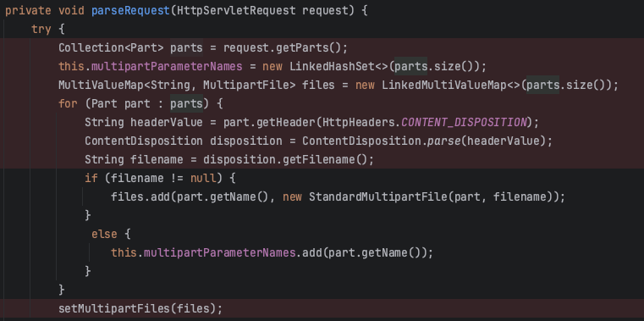Click the headerValue variable declaration

click(x=167, y=122)
